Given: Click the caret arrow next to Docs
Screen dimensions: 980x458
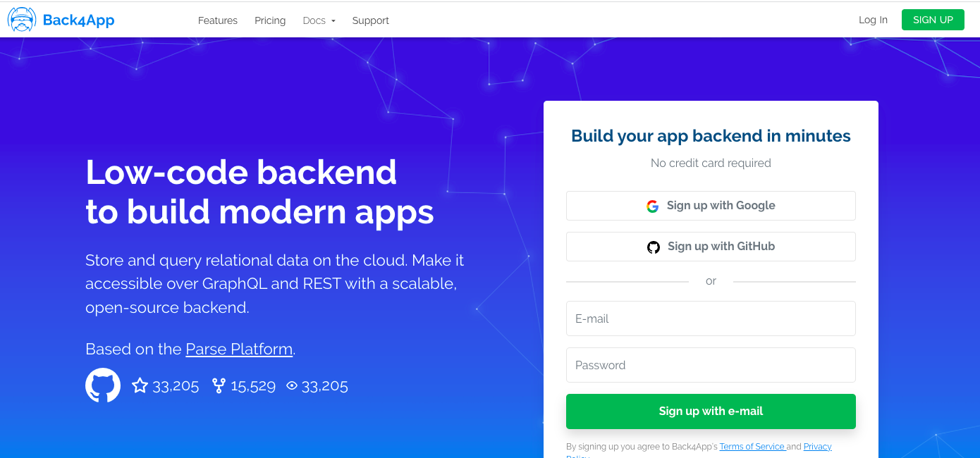Looking at the screenshot, I should 333,21.
